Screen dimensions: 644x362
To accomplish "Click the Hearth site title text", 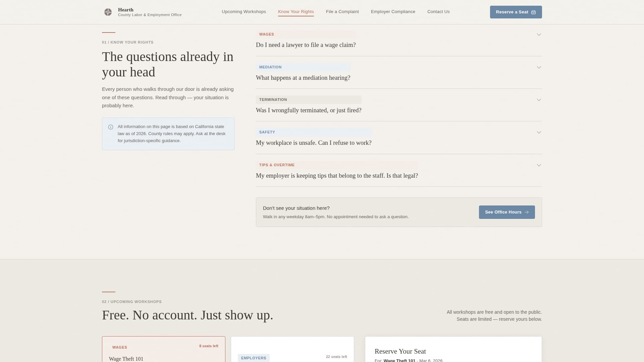I will click(x=126, y=10).
